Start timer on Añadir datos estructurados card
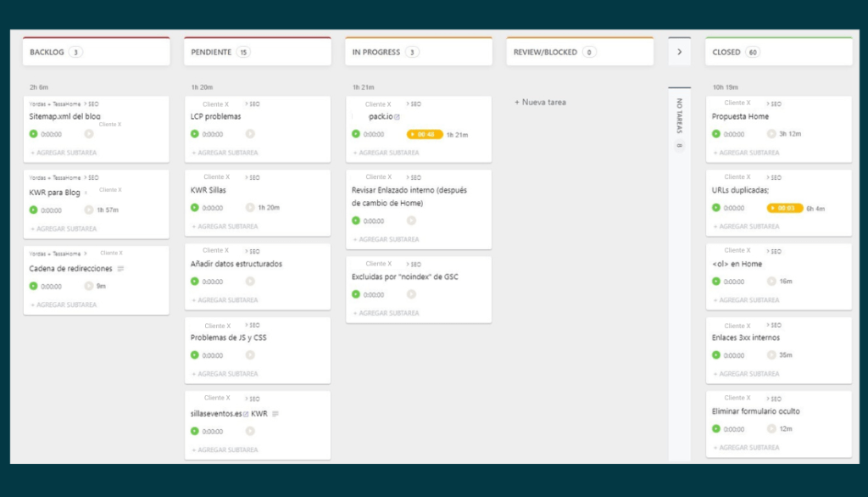The height and width of the screenshot is (497, 868). (x=250, y=282)
